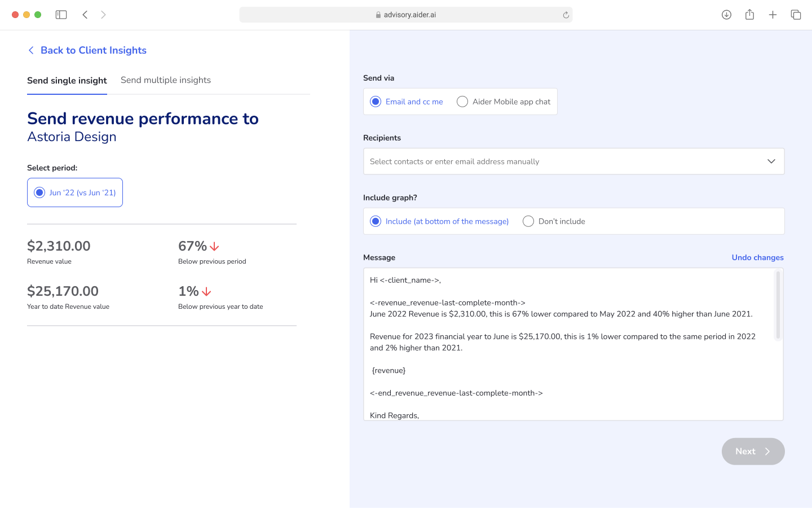Open a new tab with plus icon
Image resolution: width=812 pixels, height=508 pixels.
pyautogui.click(x=773, y=15)
